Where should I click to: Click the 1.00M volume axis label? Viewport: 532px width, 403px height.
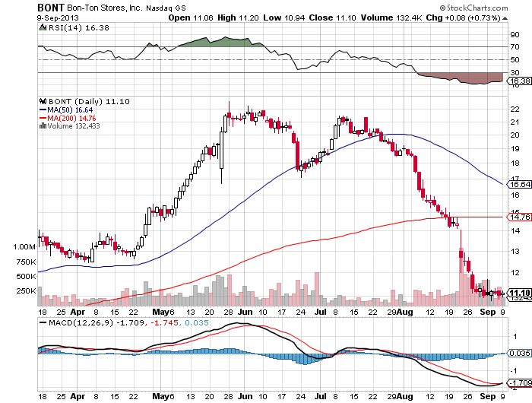(x=24, y=247)
